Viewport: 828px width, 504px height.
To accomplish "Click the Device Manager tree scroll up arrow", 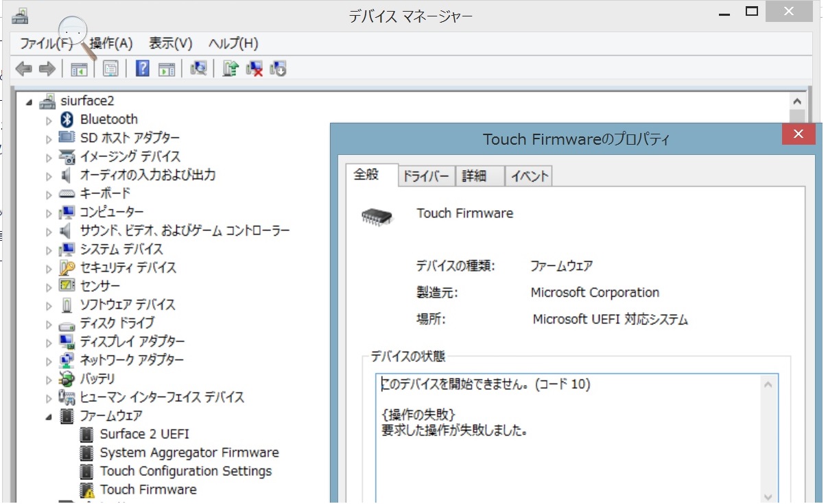I will click(796, 101).
